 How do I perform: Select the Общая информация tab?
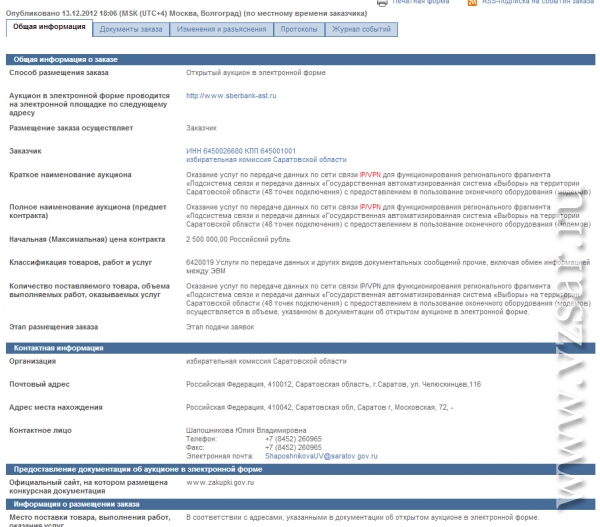pos(49,28)
